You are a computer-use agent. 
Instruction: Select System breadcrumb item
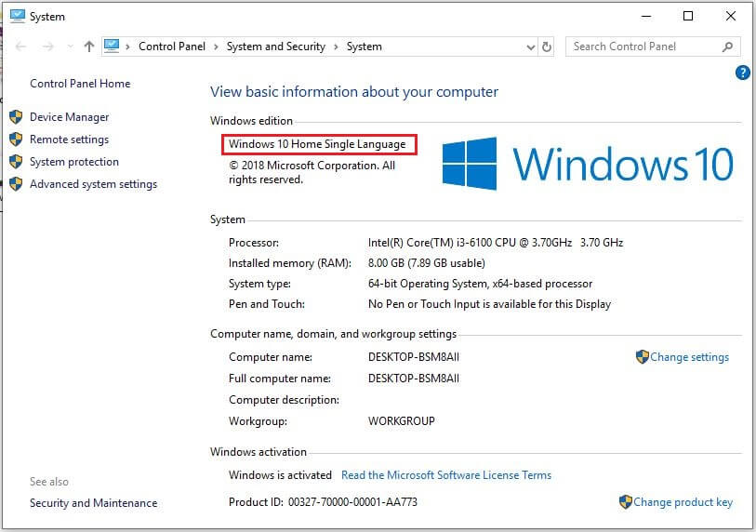(364, 47)
